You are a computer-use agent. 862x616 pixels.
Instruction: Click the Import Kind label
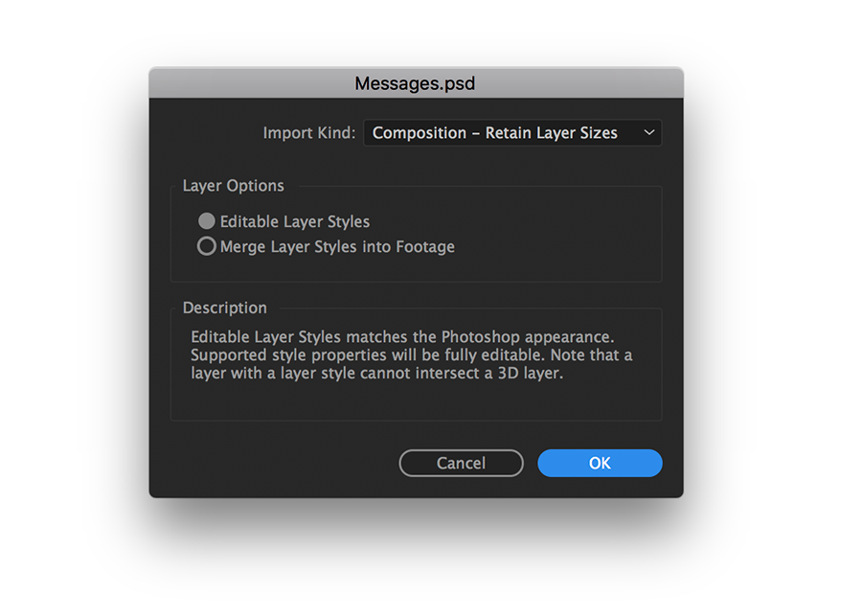click(x=309, y=133)
